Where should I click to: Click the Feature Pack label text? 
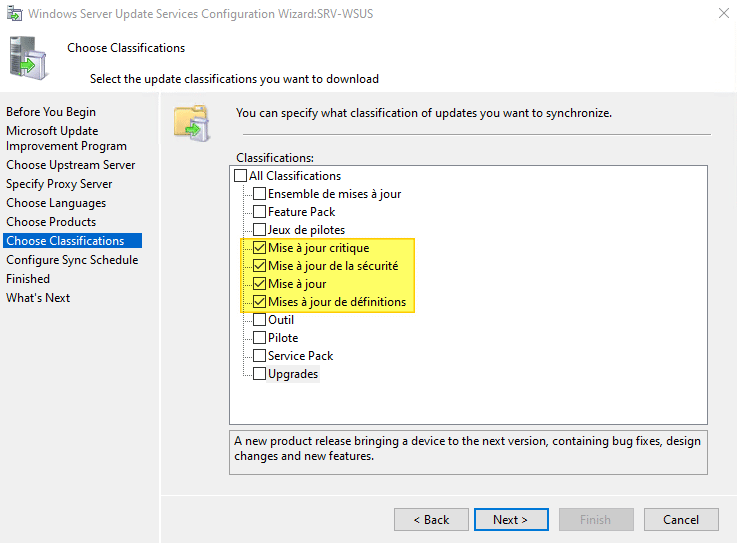[301, 212]
